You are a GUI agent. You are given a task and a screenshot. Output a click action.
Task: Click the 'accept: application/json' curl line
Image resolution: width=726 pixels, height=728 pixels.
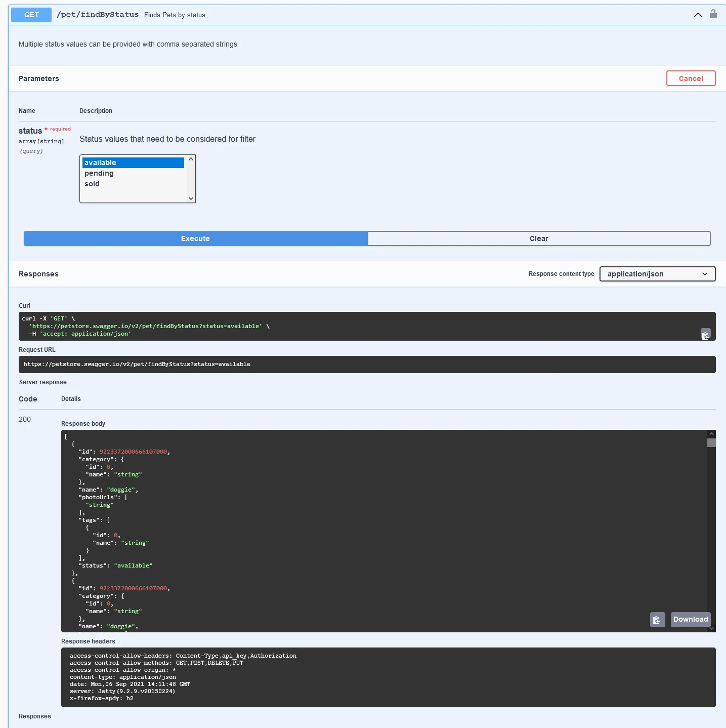click(x=80, y=334)
